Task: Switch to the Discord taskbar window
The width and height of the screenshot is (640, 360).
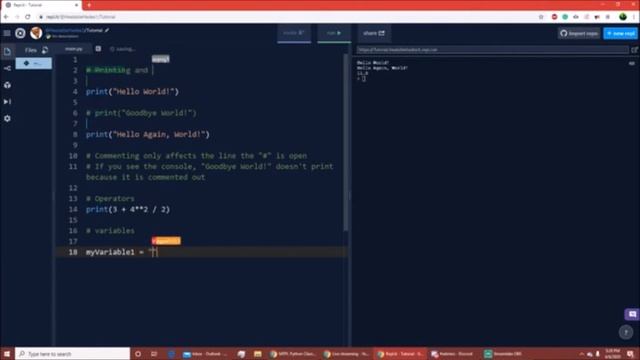Action: (x=453, y=353)
